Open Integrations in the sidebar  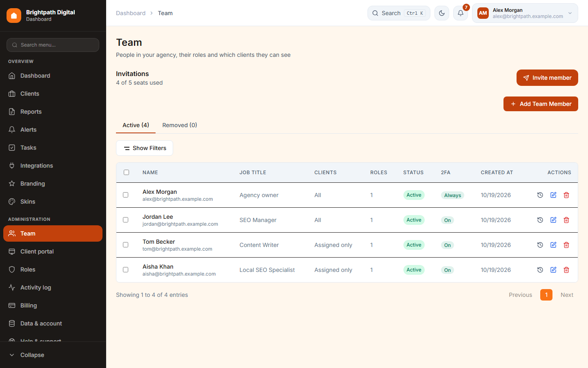point(53,166)
